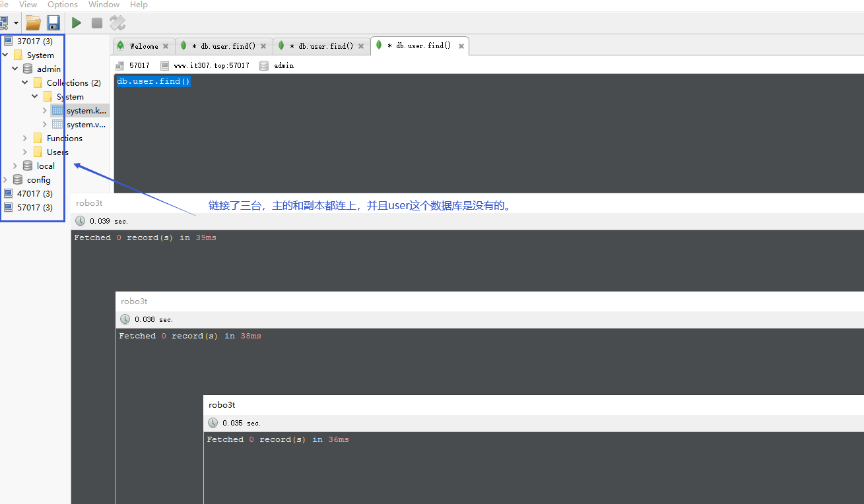Viewport: 864px width, 504px height.
Task: Expand the system.v... collection arrow
Action: 45,125
